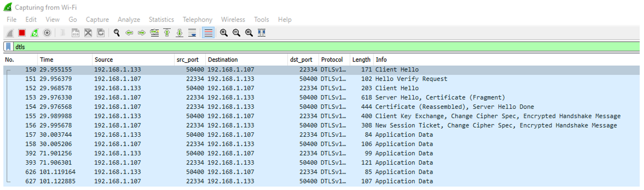
Task: Open Find Packet magnifier icon
Action: pos(117,33)
